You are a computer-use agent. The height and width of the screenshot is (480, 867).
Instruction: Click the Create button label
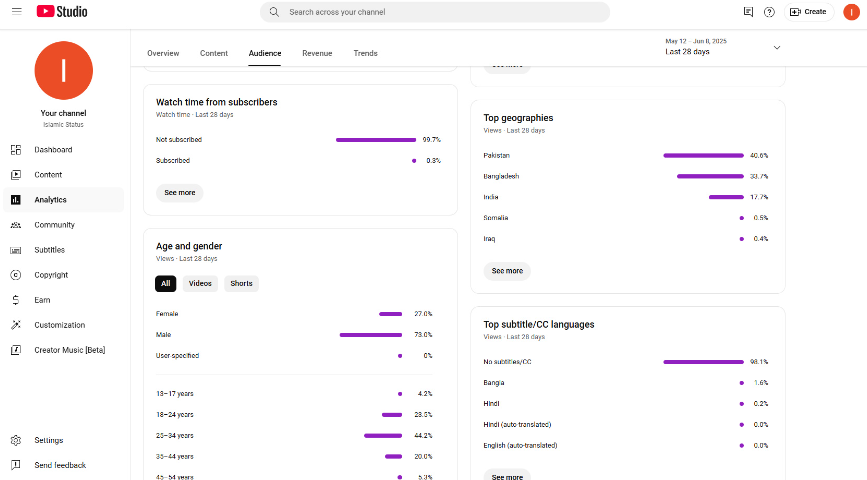click(815, 12)
